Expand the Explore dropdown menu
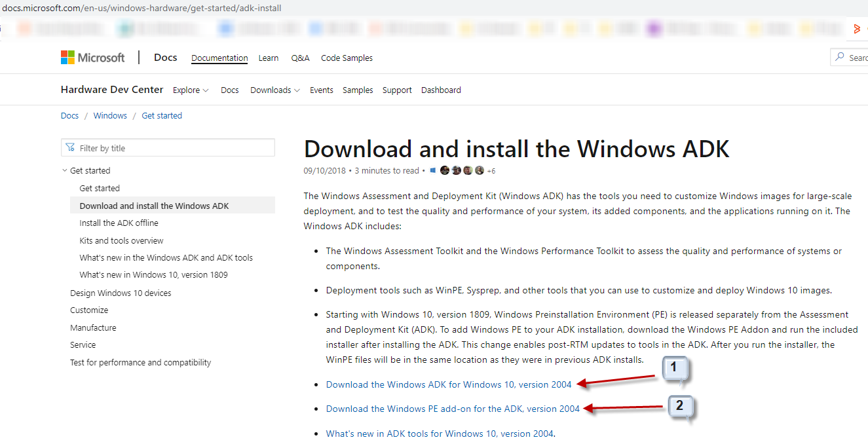 click(x=191, y=90)
